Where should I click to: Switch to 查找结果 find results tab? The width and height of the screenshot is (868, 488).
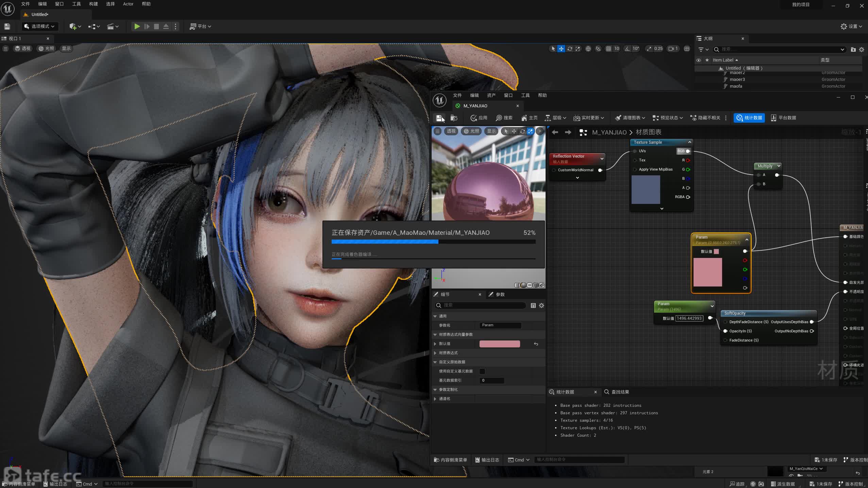coord(617,392)
